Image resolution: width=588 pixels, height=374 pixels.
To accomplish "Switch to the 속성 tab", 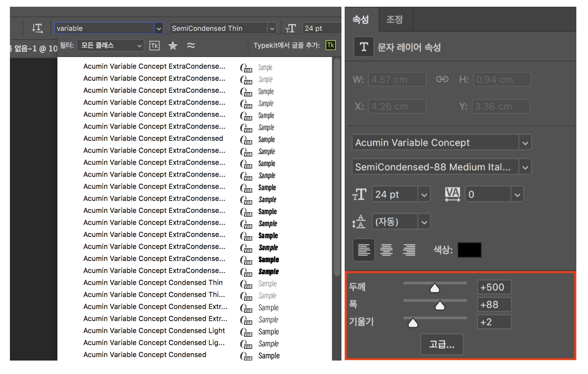I will click(x=361, y=19).
